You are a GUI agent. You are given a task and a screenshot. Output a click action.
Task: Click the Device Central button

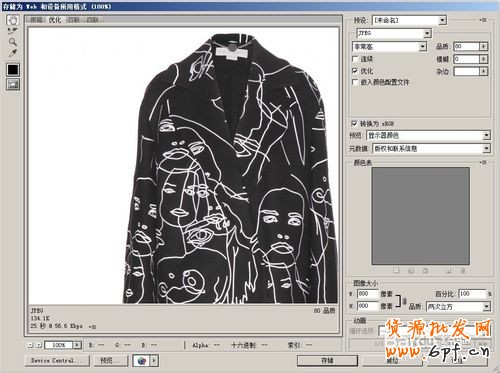(57, 361)
